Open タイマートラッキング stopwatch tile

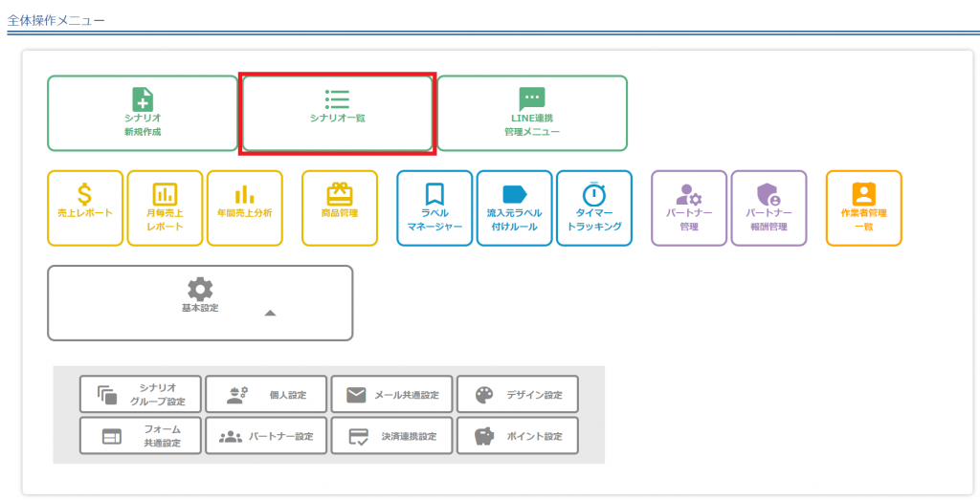(594, 208)
